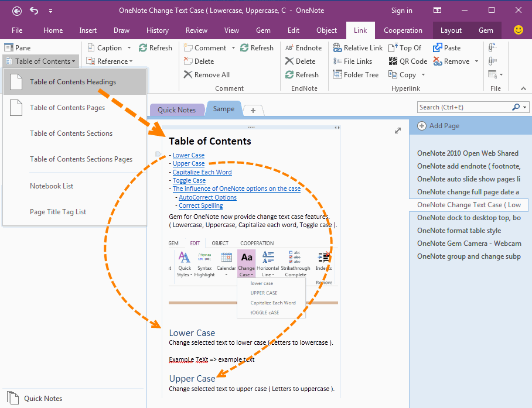
Task: Click the Quick Notes notebook icon at bottom
Action: (x=12, y=398)
